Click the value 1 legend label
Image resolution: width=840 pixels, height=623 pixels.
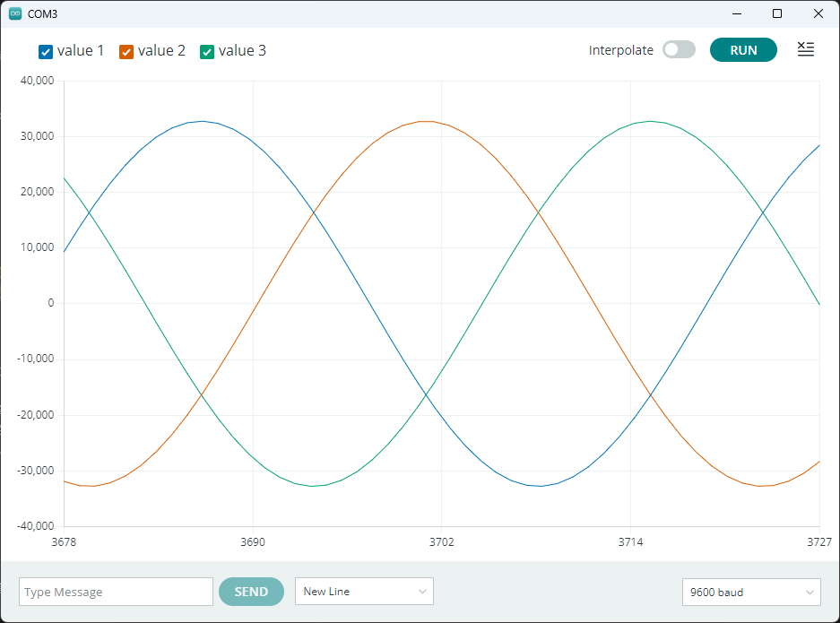point(81,51)
